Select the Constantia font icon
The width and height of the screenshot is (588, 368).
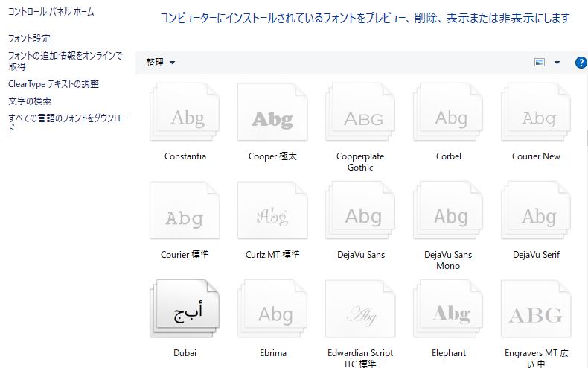tap(185, 112)
